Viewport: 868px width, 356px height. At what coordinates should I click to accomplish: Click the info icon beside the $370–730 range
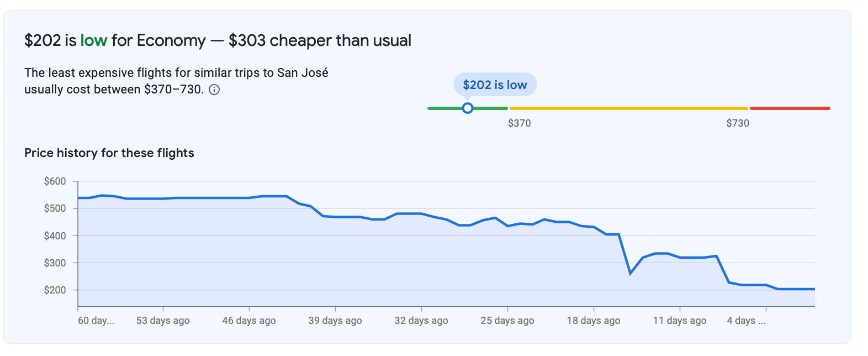pyautogui.click(x=214, y=90)
